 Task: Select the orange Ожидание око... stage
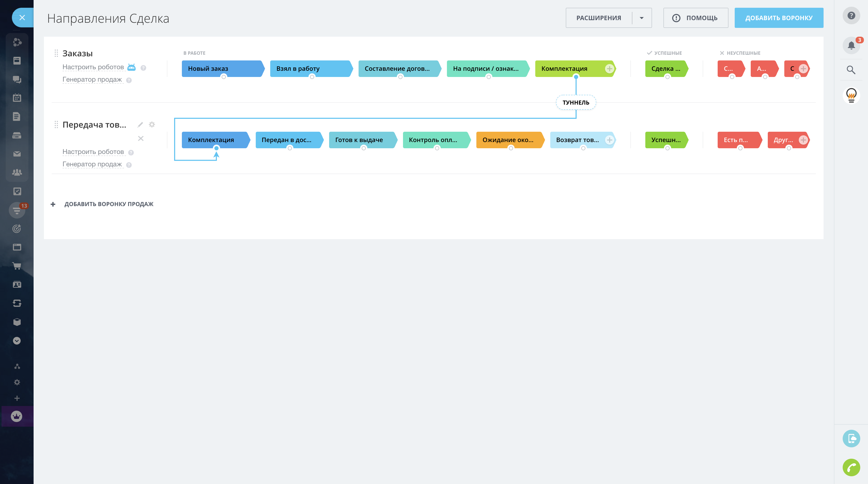click(x=508, y=140)
